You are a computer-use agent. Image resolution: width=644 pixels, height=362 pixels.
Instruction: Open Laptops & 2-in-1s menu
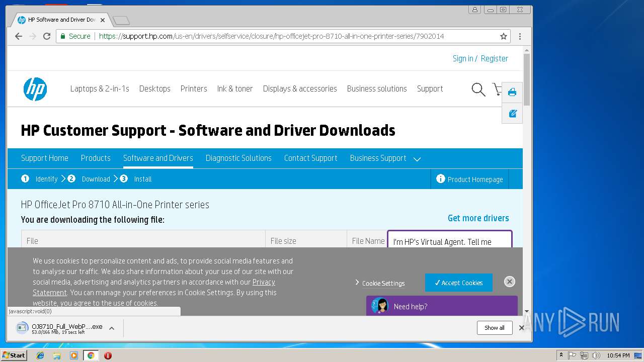[x=100, y=88]
